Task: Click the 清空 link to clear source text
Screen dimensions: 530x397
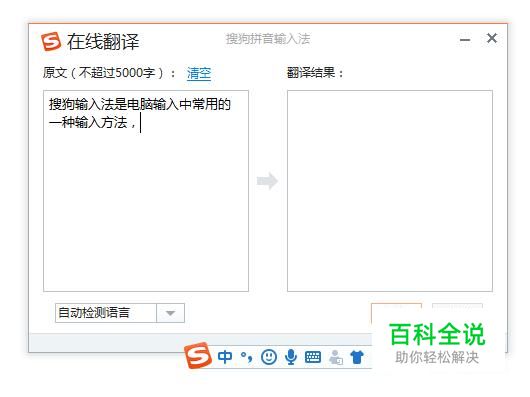Action: (199, 73)
